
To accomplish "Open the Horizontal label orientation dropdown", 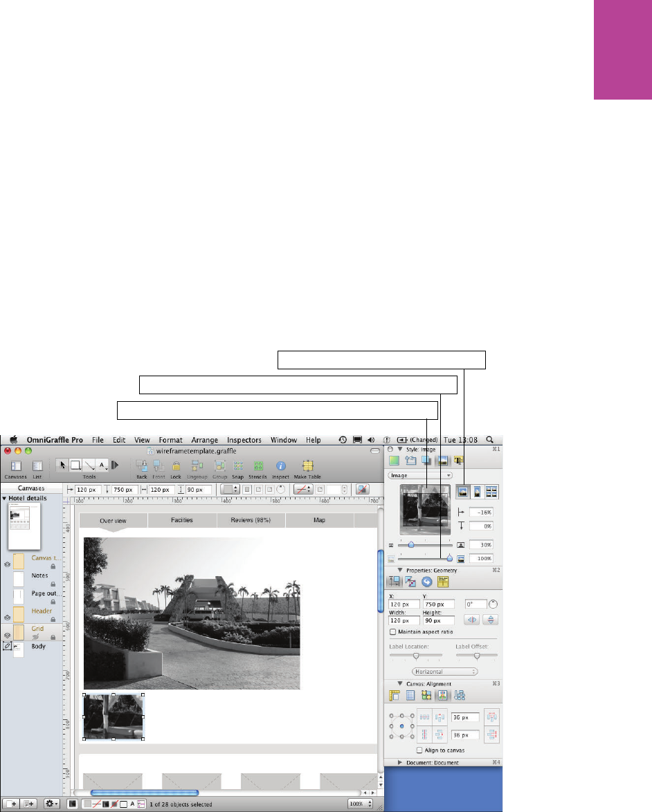I will point(444,672).
